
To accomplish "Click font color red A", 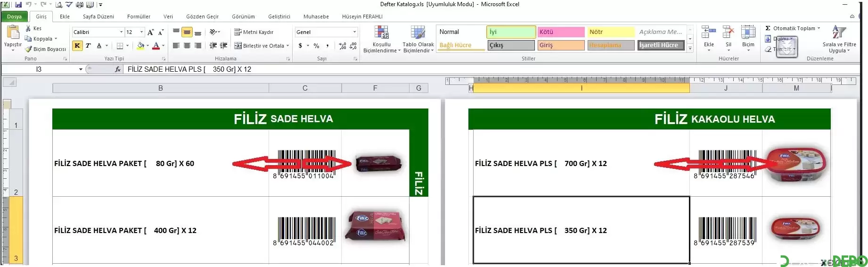I will 156,46.
